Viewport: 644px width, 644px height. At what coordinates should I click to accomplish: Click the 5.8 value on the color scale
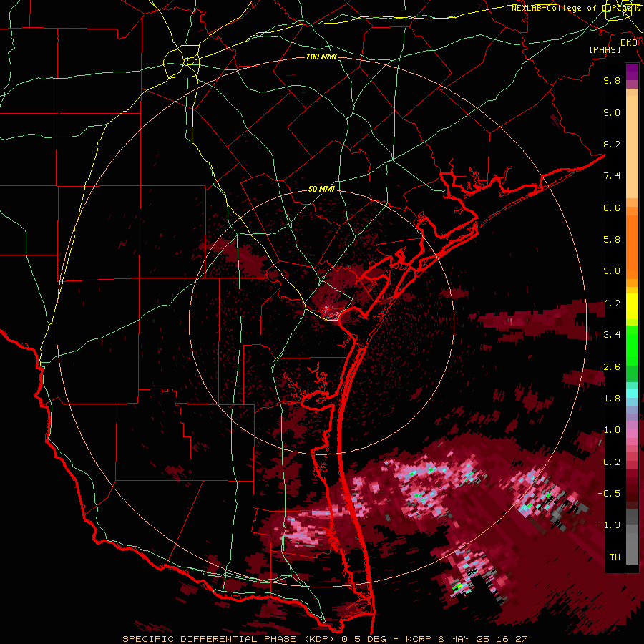612,240
